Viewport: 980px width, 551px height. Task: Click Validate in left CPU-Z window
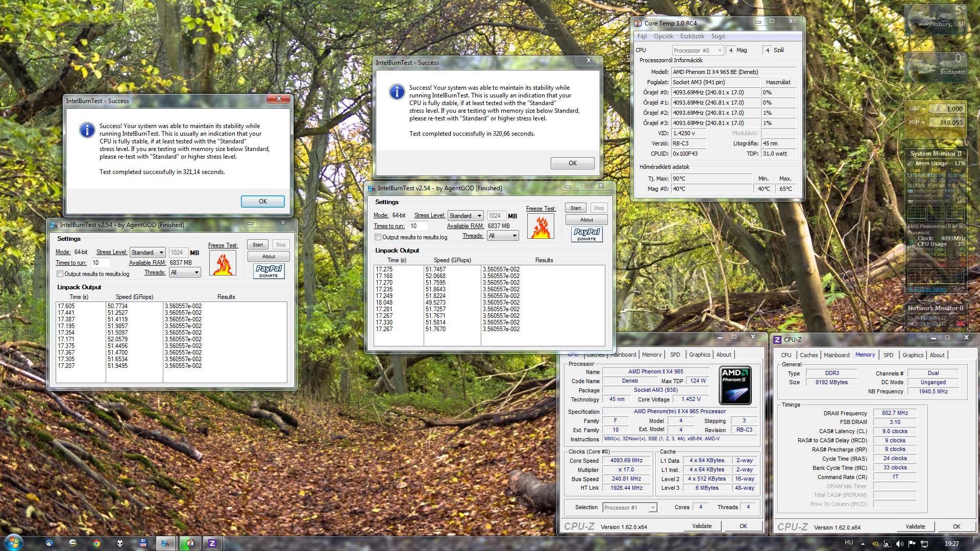702,526
